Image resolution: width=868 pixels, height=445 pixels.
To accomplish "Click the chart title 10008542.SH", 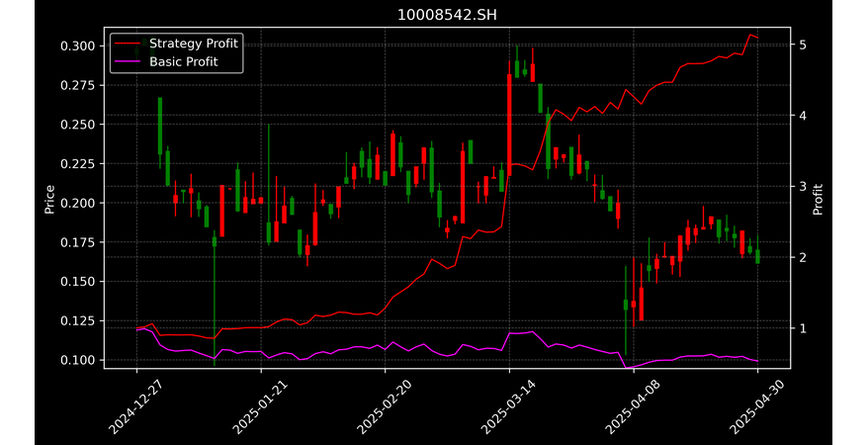I will click(447, 15).
